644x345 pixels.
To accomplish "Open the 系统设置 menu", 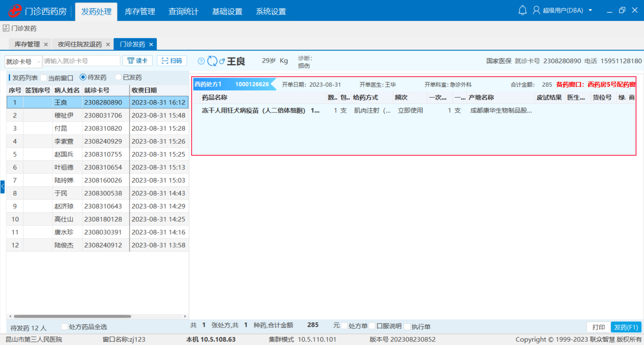I will coord(271,12).
